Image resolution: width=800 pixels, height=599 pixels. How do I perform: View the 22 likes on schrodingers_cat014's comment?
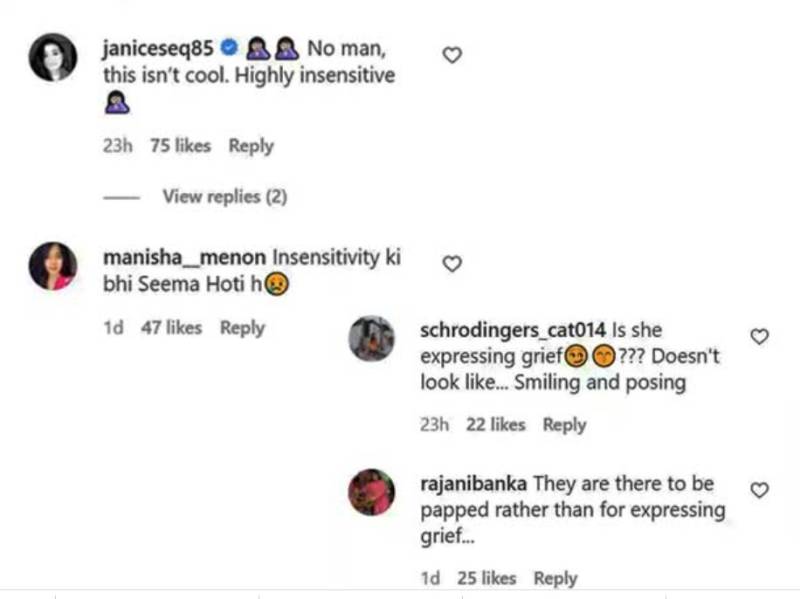[x=495, y=425]
